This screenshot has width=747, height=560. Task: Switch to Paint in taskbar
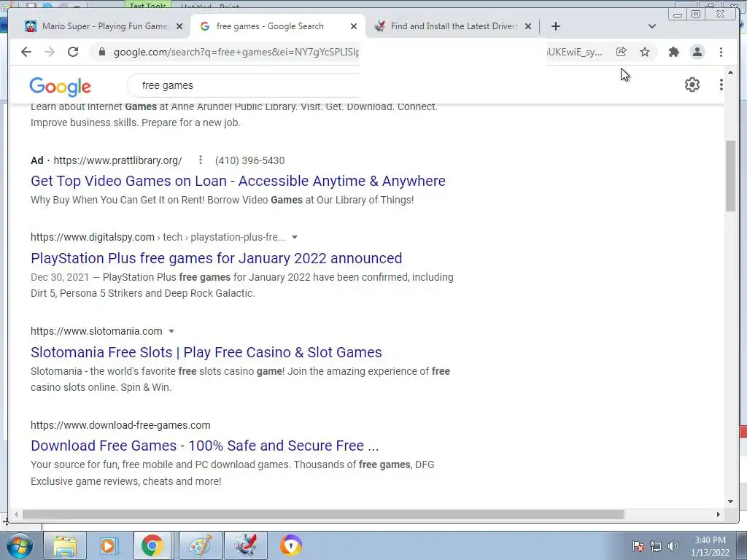(200, 545)
